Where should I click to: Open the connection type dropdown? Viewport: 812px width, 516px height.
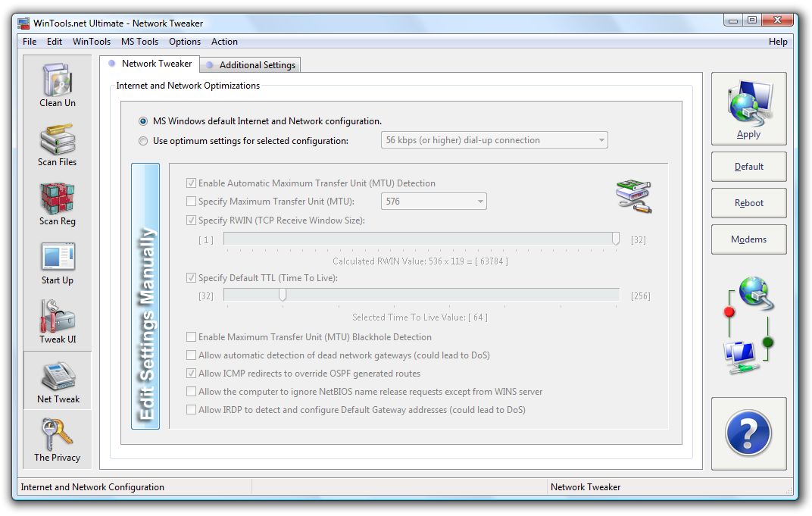pos(494,140)
